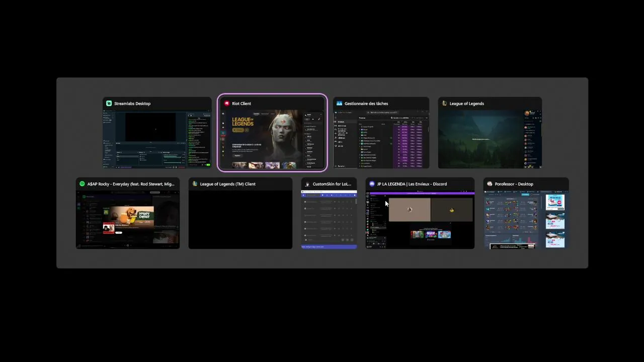The height and width of the screenshot is (362, 644).
Task: Click the League of Legends (TM) Client icon
Action: point(195,184)
